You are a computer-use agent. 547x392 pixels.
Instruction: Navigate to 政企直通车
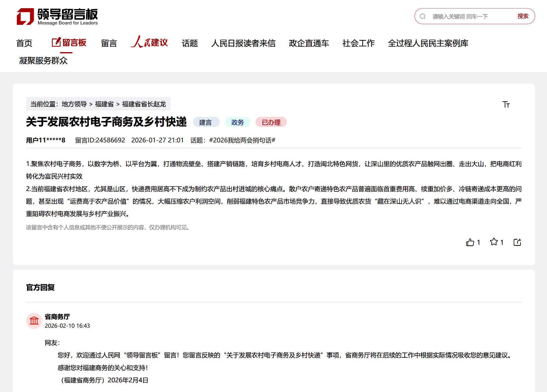coord(309,43)
